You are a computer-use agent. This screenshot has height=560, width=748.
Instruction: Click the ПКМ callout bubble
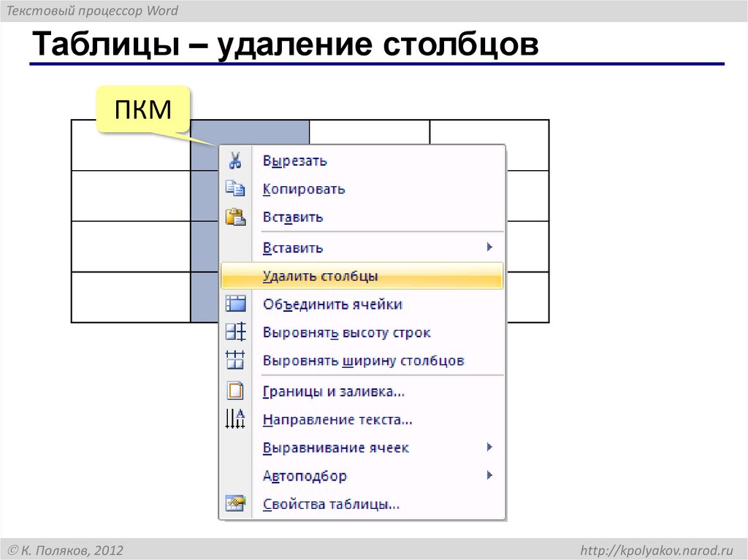click(143, 109)
